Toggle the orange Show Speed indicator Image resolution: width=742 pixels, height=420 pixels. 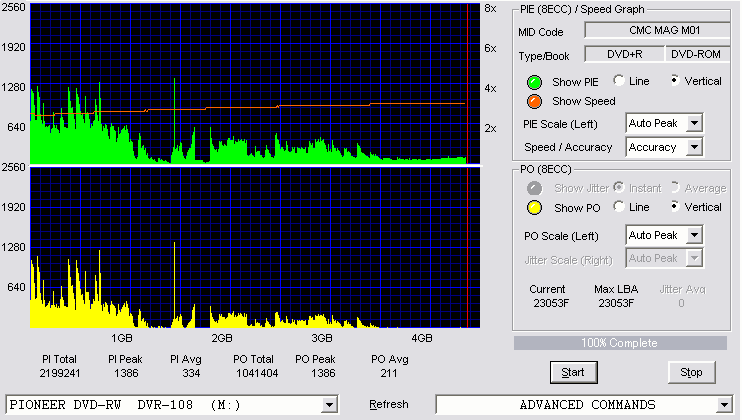pos(534,101)
